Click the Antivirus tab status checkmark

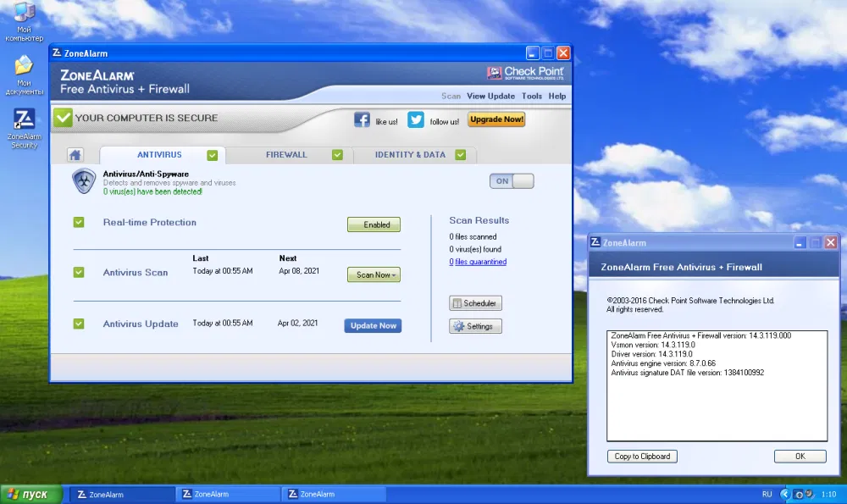(213, 155)
